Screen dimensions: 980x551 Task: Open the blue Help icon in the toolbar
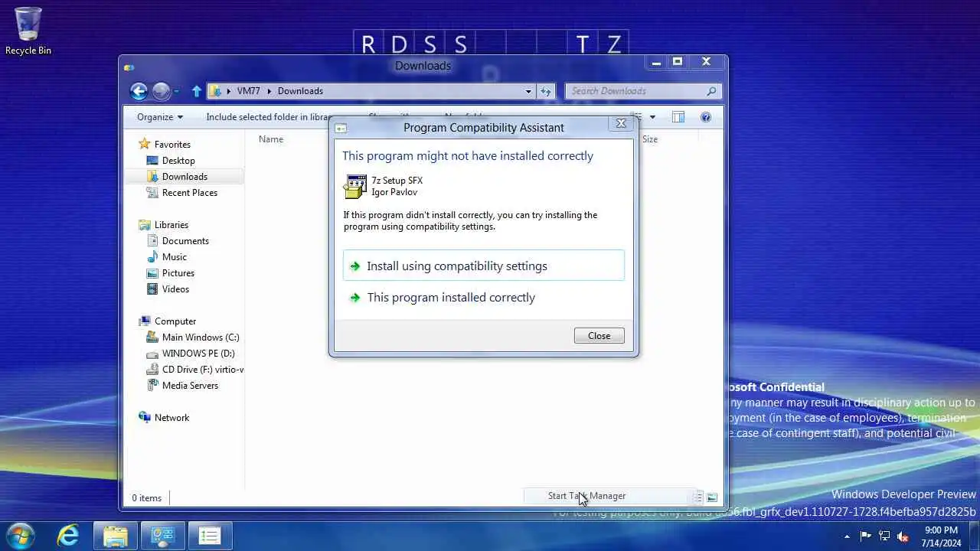(706, 117)
